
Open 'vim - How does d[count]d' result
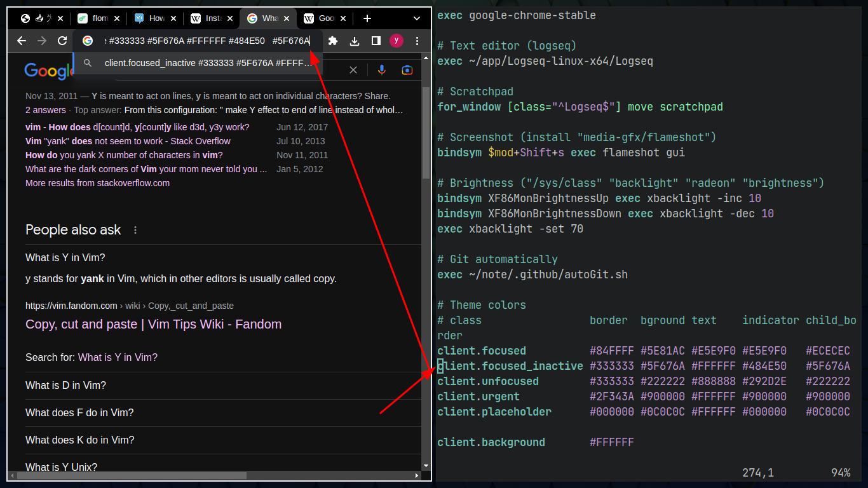137,127
